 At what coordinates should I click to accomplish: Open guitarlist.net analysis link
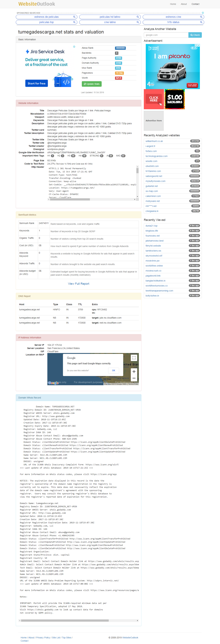tap(152, 186)
